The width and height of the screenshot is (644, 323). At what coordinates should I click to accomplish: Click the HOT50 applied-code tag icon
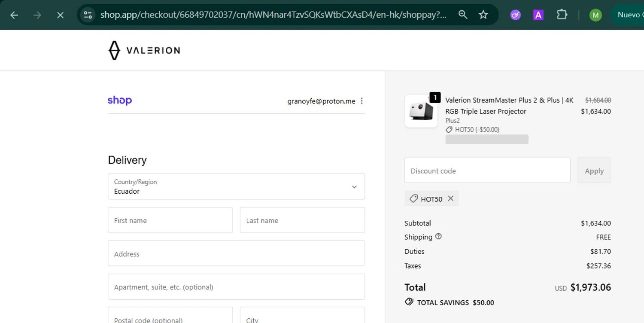[x=413, y=198]
